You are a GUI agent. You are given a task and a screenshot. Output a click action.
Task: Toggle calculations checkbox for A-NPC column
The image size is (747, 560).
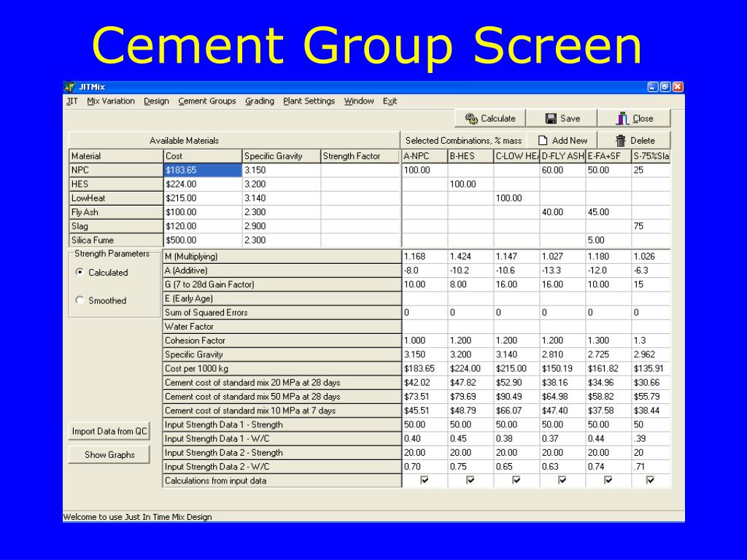click(x=424, y=481)
